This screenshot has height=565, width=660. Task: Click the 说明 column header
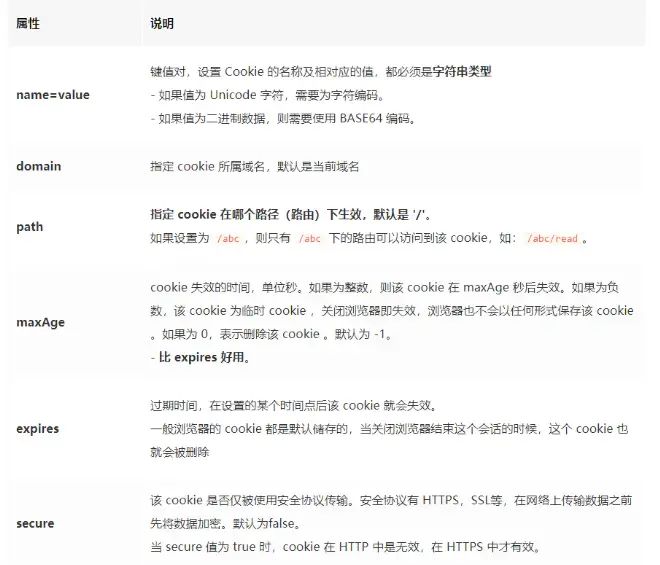point(161,22)
